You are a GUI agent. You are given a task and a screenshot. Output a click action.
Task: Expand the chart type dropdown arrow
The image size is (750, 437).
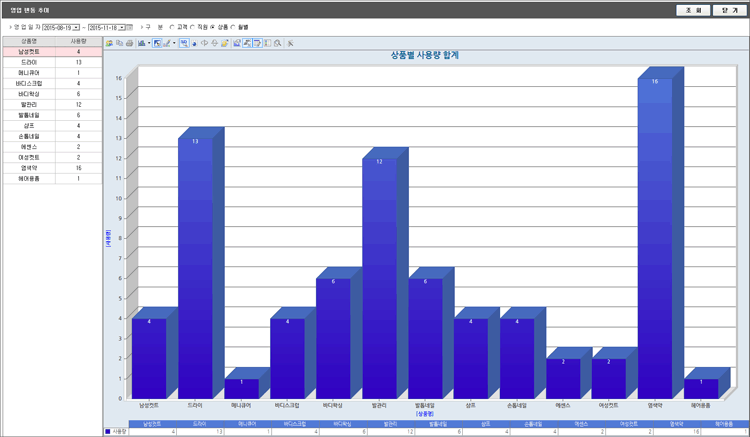tap(149, 43)
